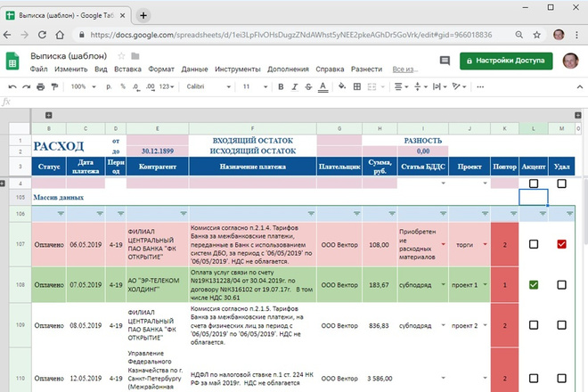This screenshot has width=588, height=392.
Task: Open filter for Статус column in row 106
Action: coord(61,214)
